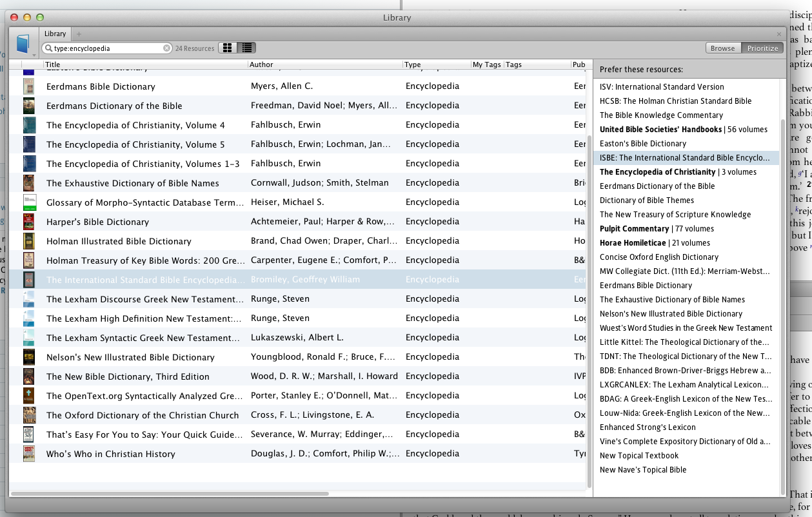Click That's Easy For You to Say cover
Image resolution: width=812 pixels, height=517 pixels.
click(x=29, y=434)
